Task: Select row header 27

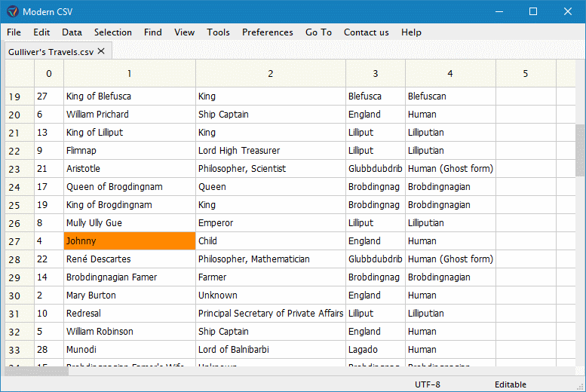Action: pyautogui.click(x=20, y=241)
